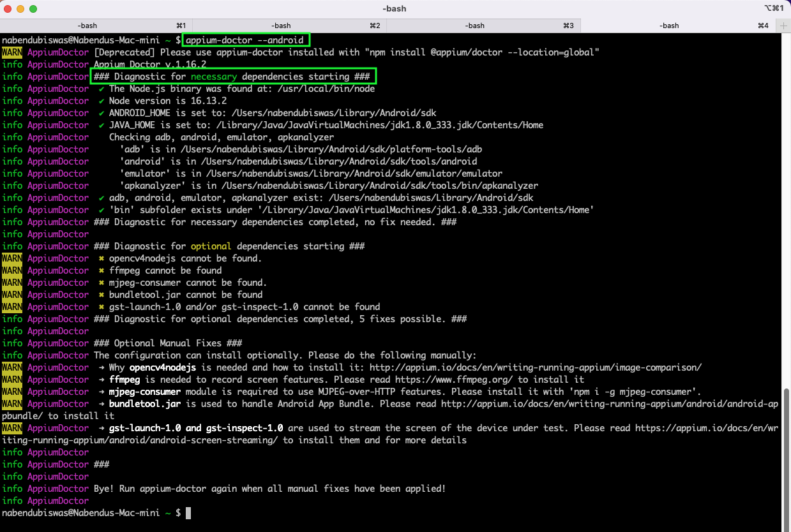Click "The configuration can install optionally" line
Viewport: 791px width, 532px height.
point(285,355)
